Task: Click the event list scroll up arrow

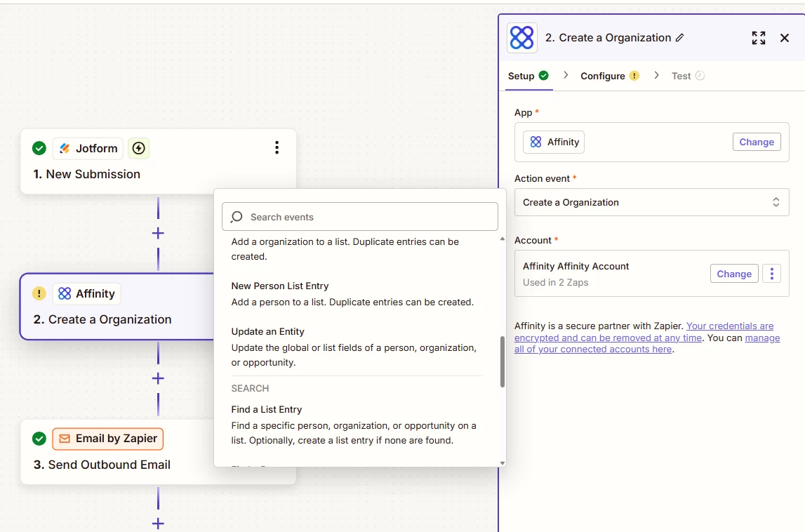Action: [x=502, y=239]
